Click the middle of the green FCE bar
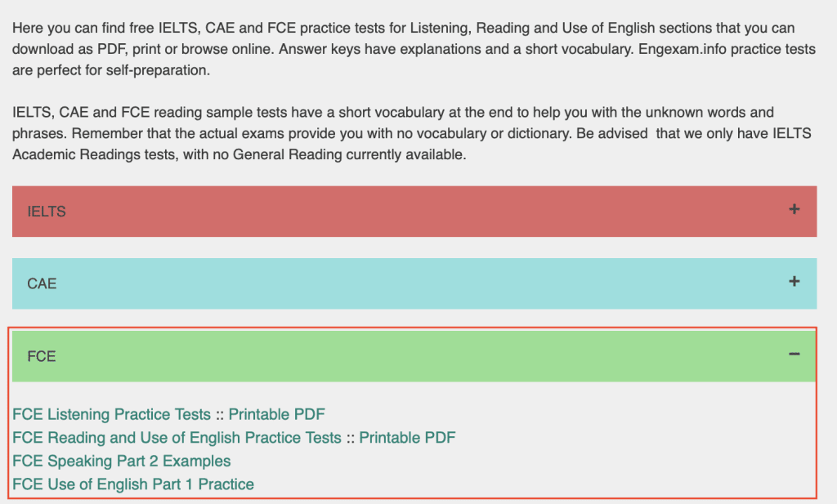The height and width of the screenshot is (504, 837). 414,356
